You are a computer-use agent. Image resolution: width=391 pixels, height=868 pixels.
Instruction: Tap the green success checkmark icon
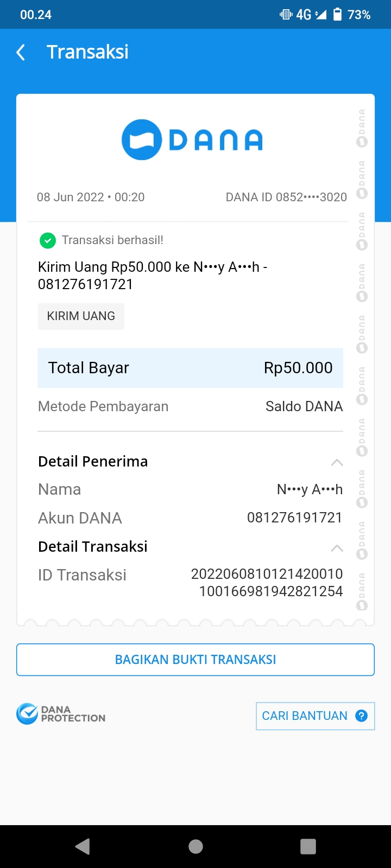click(x=48, y=240)
